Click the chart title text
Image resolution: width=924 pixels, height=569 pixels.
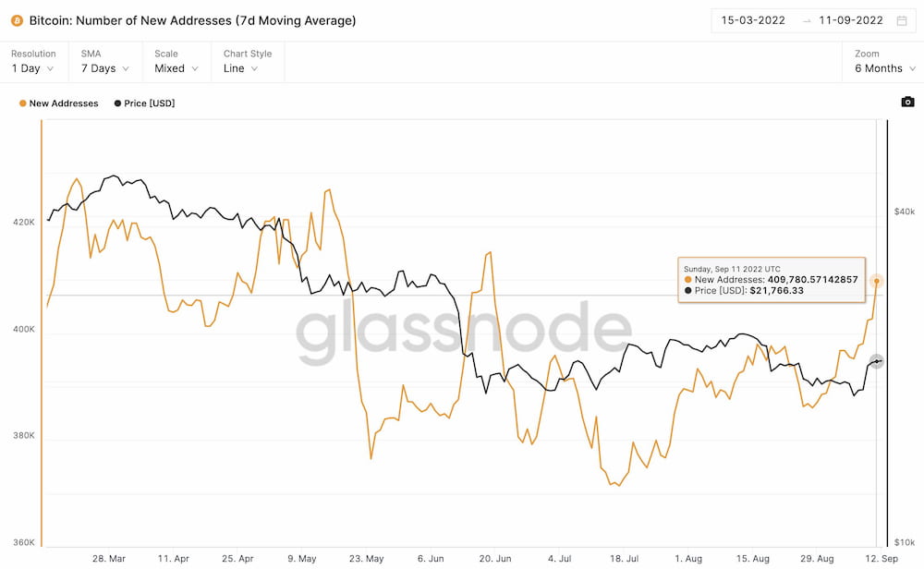click(x=192, y=20)
